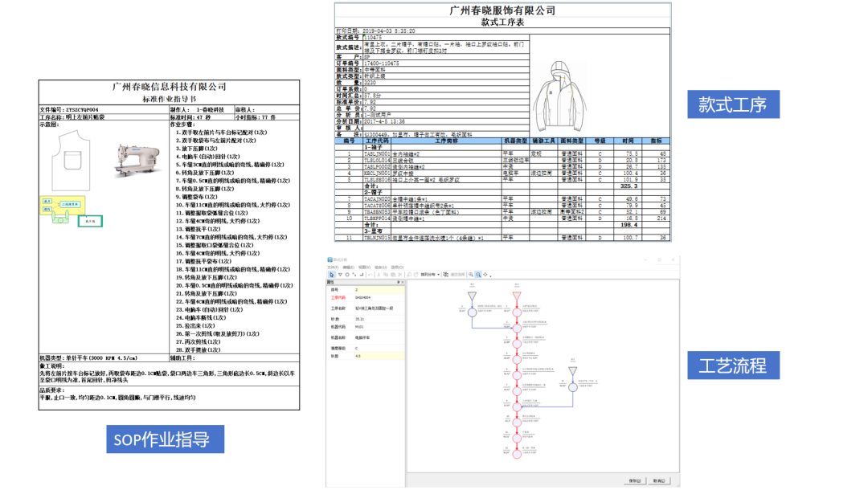Image resolution: width=868 pixels, height=490 pixels.
Task: Select the circle process node tool
Action: point(346,275)
